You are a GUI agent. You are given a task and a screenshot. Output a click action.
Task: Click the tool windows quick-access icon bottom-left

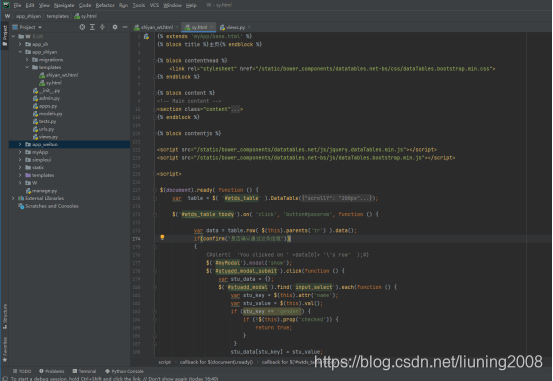coord(5,379)
